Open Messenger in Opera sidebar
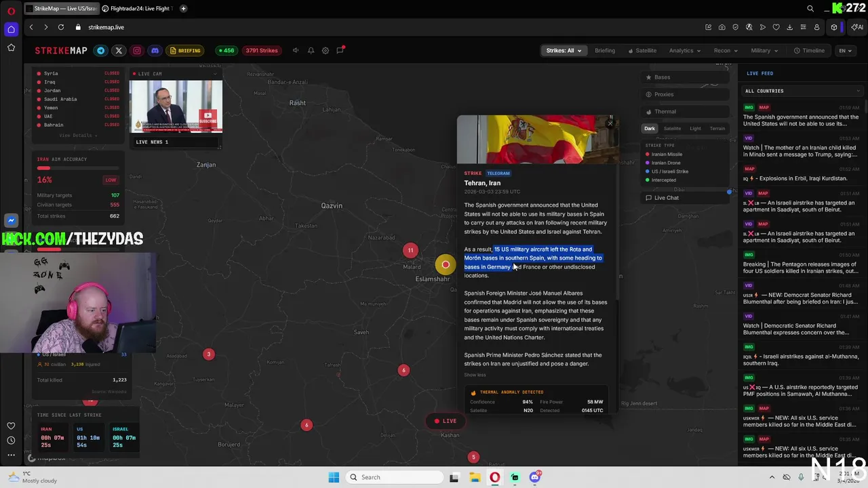The height and width of the screenshot is (488, 868). 11,220
